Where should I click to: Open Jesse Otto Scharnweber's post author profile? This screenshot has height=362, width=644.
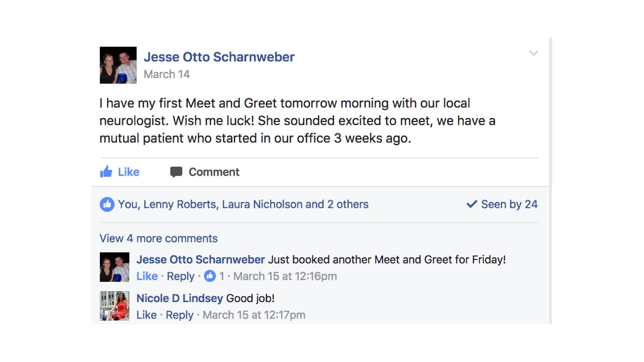click(x=219, y=57)
